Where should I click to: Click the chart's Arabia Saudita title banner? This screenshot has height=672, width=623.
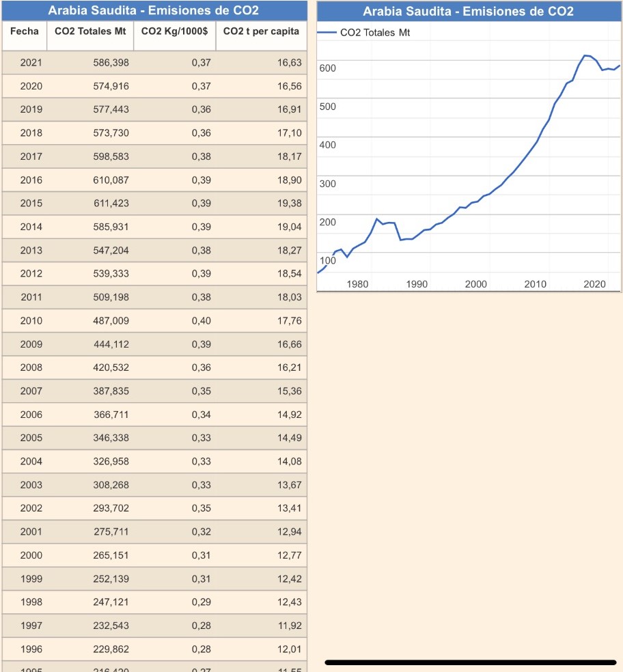(468, 11)
